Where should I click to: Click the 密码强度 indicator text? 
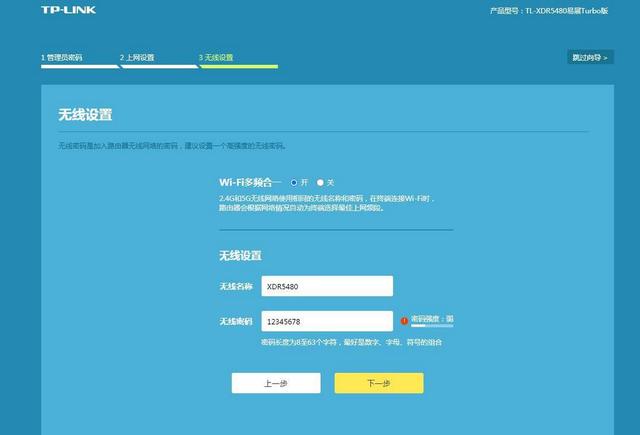coord(432,318)
